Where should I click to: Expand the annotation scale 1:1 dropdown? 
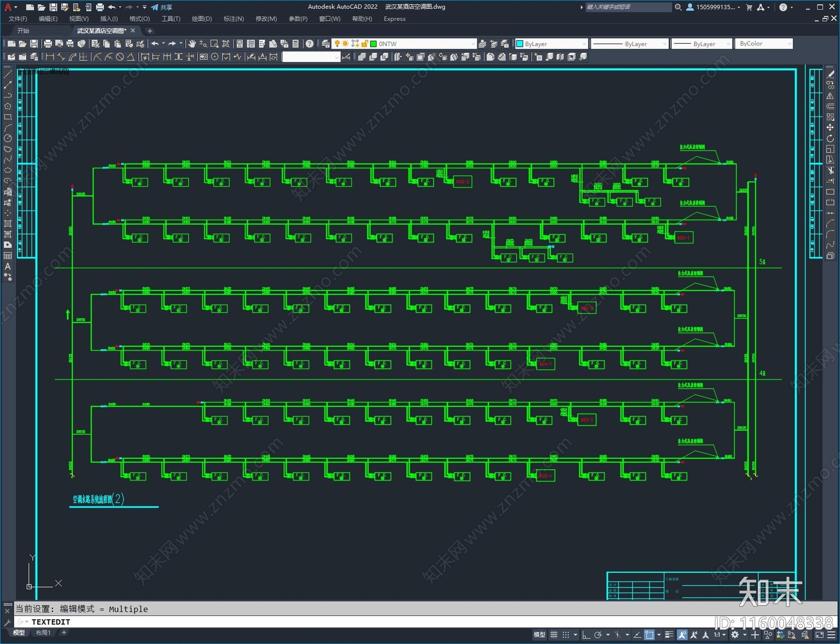pyautogui.click(x=720, y=635)
